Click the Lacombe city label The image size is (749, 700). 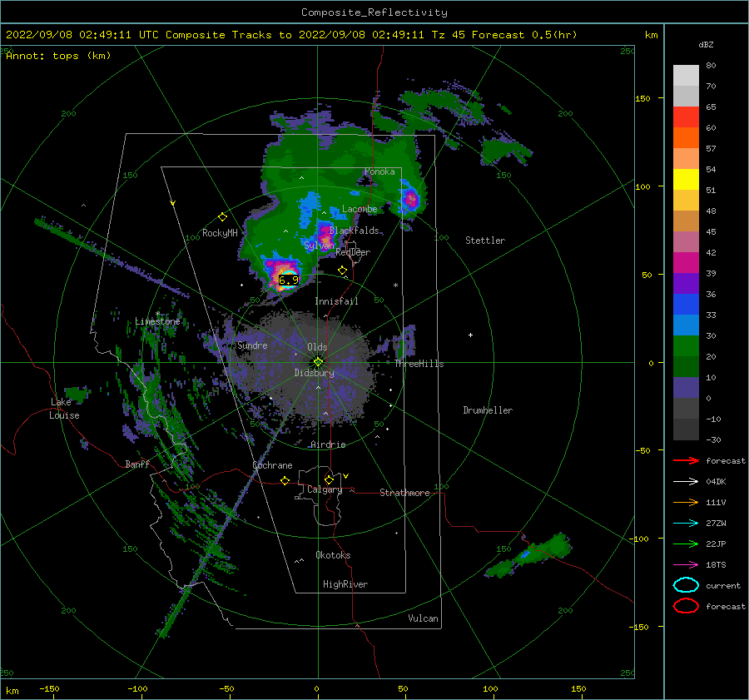click(x=360, y=209)
